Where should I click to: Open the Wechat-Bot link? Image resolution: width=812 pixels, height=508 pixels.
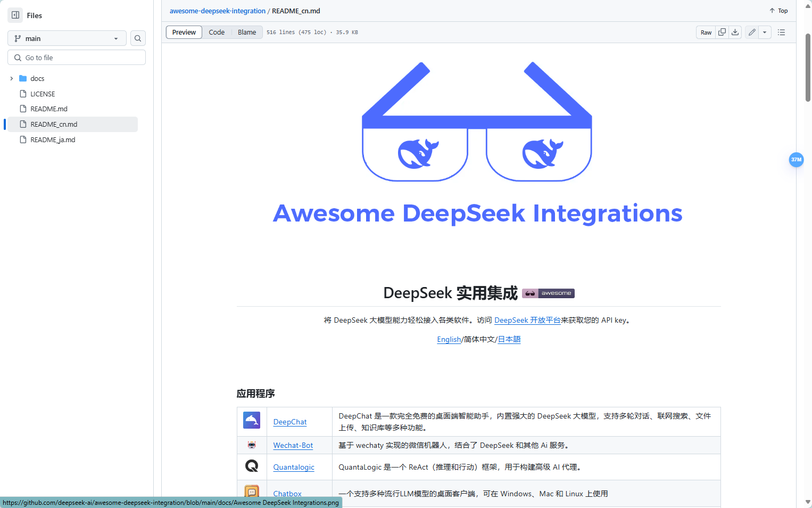293,445
